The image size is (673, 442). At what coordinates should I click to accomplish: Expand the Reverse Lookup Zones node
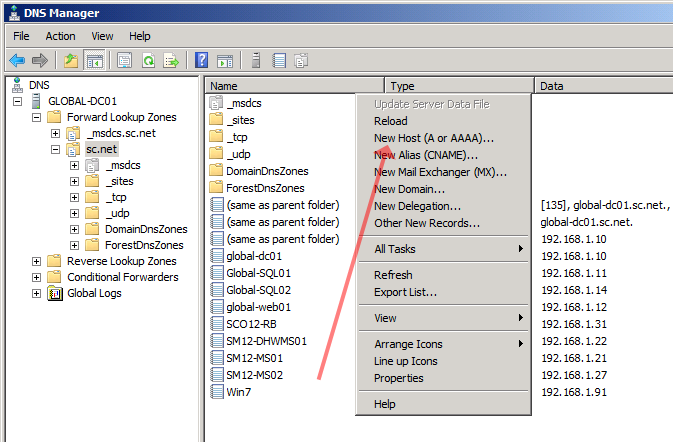pyautogui.click(x=37, y=261)
